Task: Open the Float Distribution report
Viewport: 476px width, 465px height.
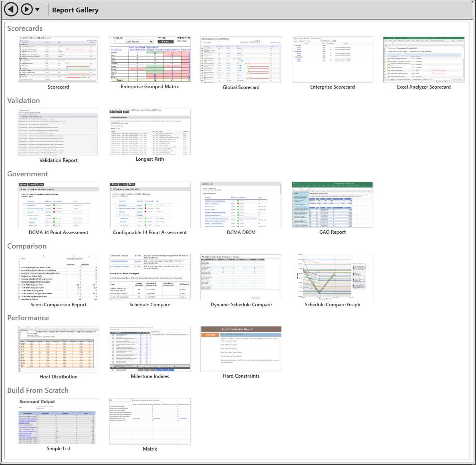Action: [58, 349]
